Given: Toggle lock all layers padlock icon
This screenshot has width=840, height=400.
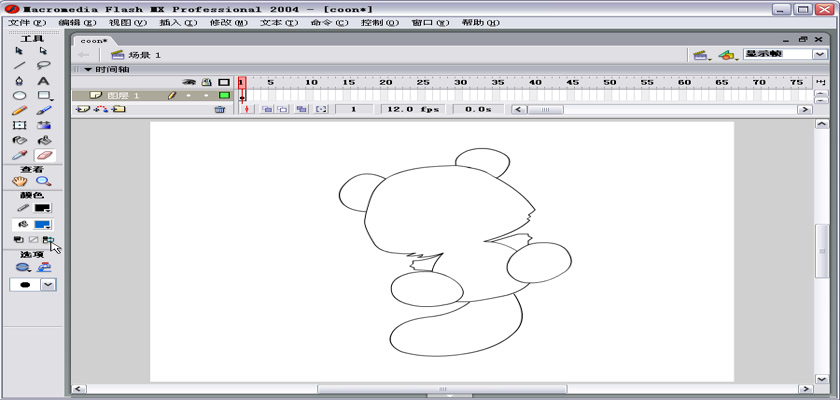Looking at the screenshot, I should (x=206, y=82).
